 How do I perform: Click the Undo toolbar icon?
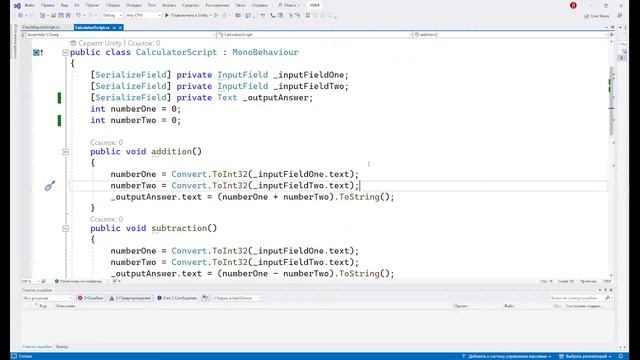point(78,16)
